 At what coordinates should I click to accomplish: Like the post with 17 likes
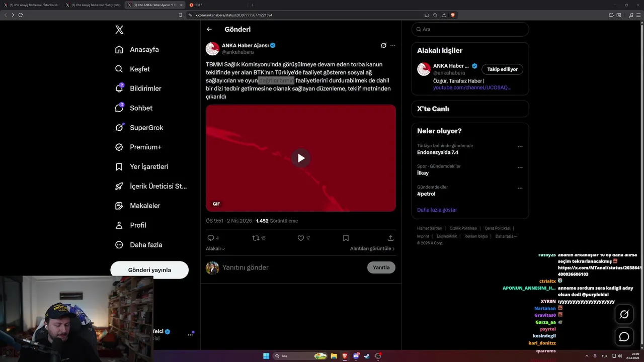coord(301,238)
